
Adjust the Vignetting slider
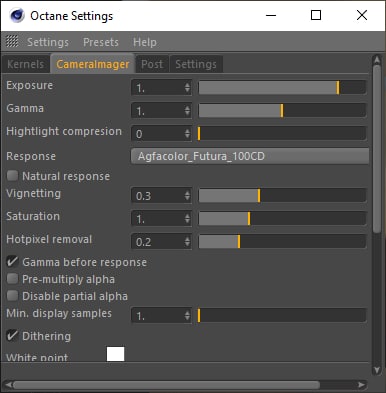(x=282, y=196)
